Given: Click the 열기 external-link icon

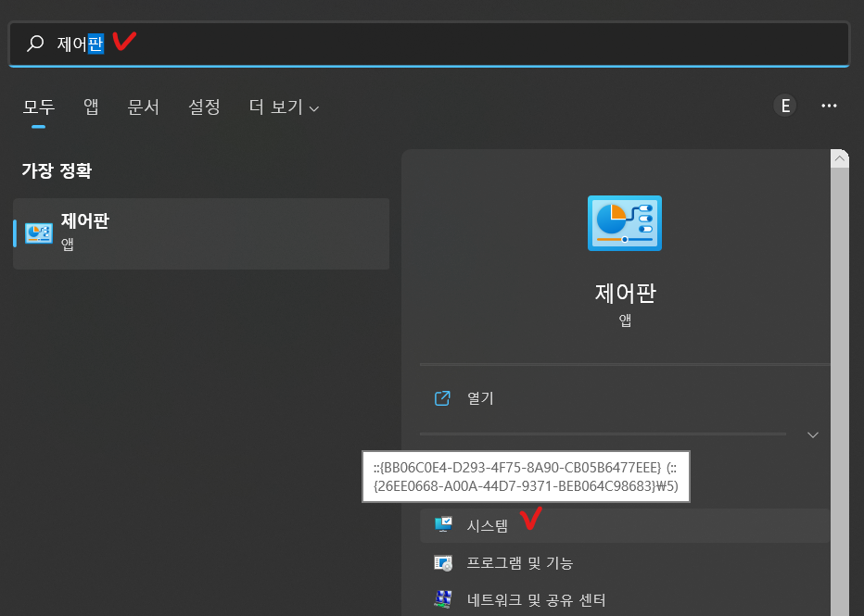Looking at the screenshot, I should click(x=443, y=397).
